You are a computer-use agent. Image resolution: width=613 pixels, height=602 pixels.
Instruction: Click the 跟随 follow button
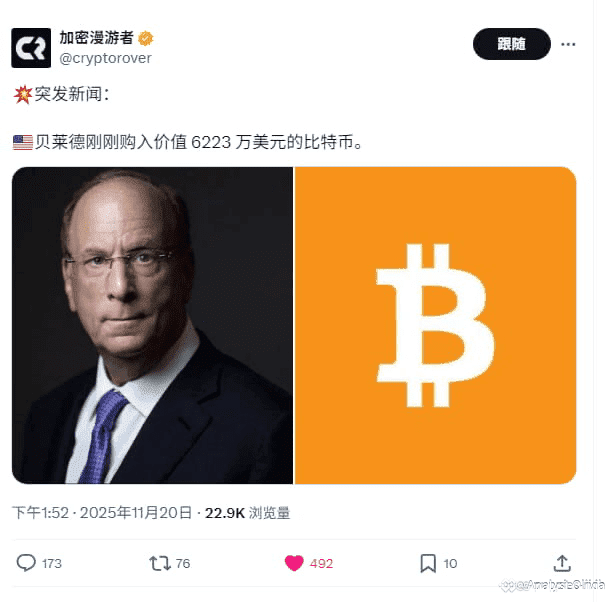pos(512,44)
